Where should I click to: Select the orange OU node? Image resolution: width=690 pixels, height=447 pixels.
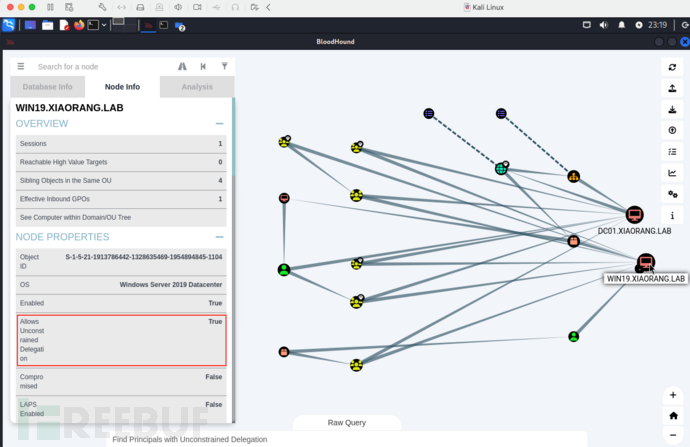pyautogui.click(x=573, y=176)
